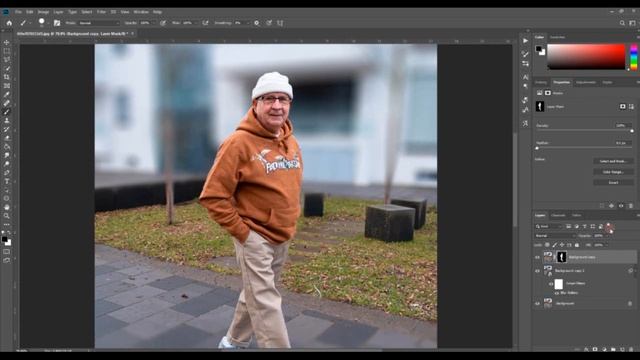Select the Hand tool
Image resolution: width=640 pixels, height=360 pixels.
pos(7,207)
